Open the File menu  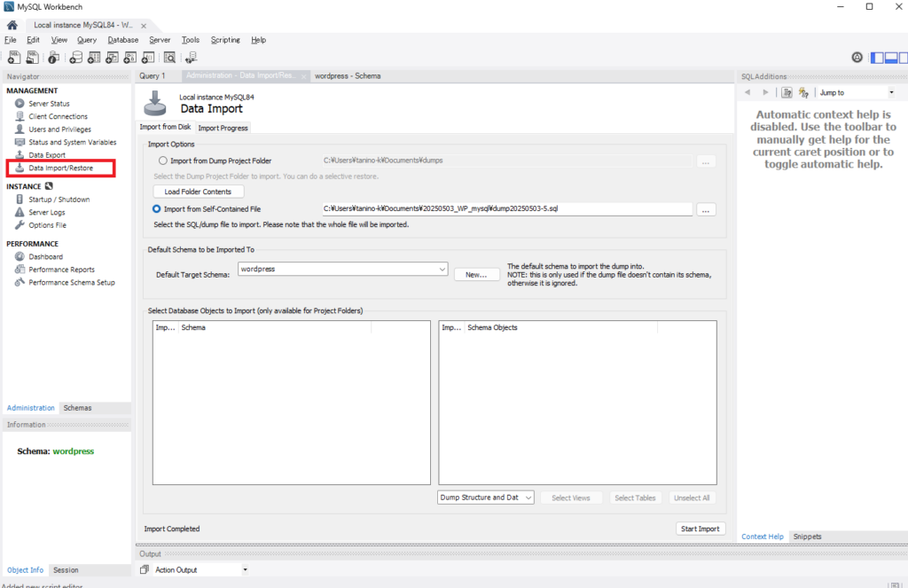(x=11, y=40)
